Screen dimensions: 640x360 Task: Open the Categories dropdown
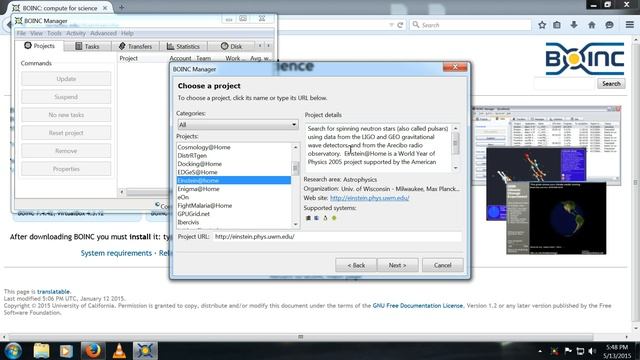coord(237,124)
